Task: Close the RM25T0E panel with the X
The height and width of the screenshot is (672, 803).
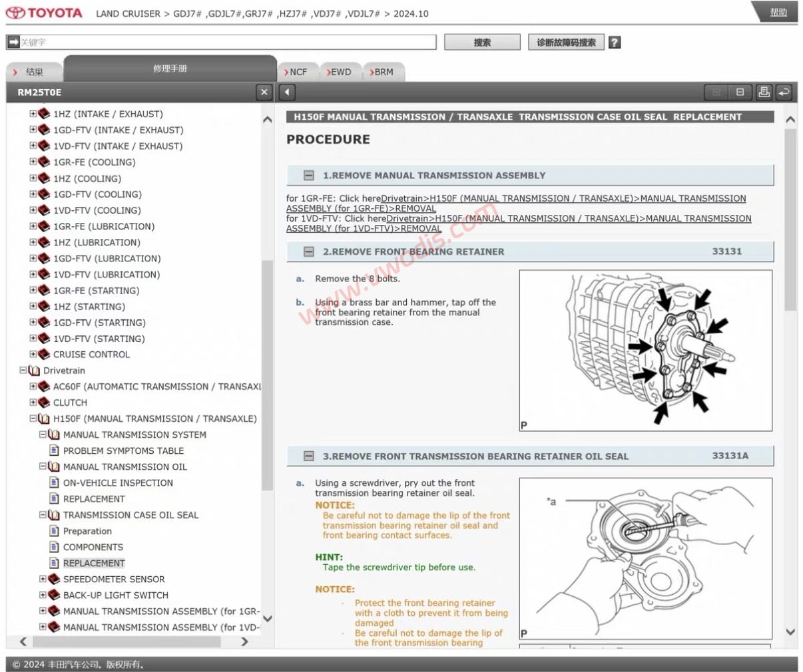Action: (x=264, y=92)
